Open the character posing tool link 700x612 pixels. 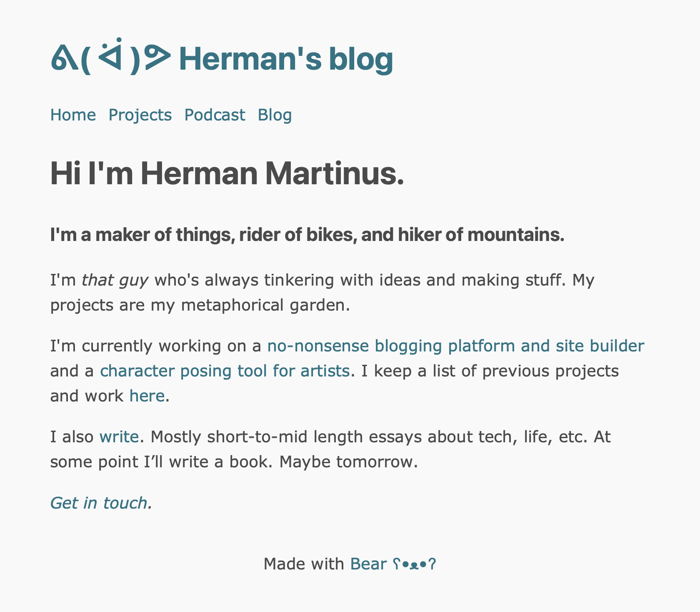[x=225, y=371]
